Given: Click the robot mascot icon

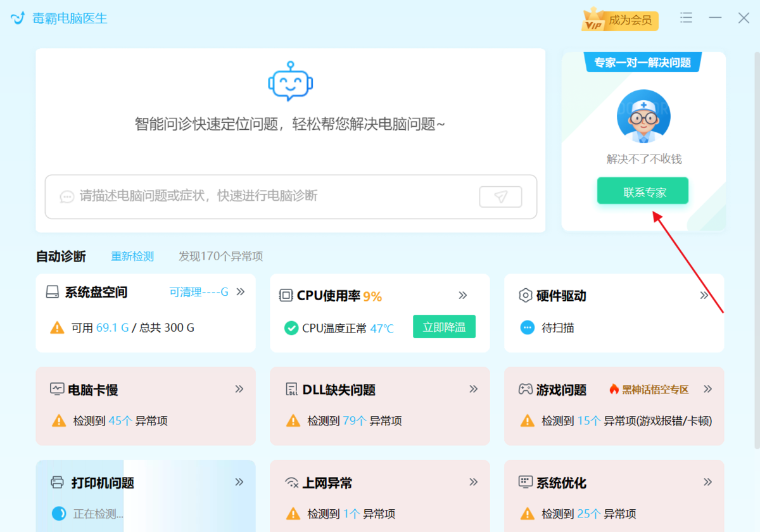Looking at the screenshot, I should pos(291,79).
